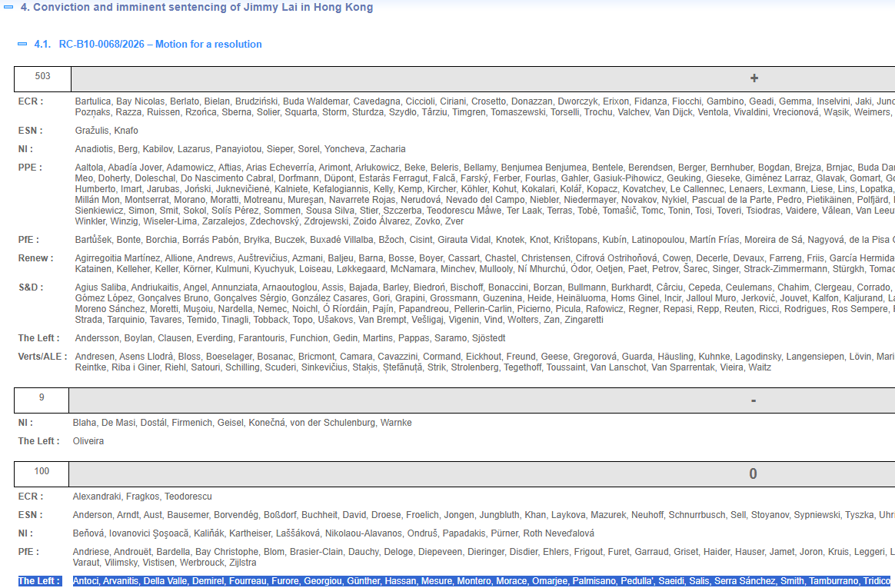Select the 100 abstentions count cell

pyautogui.click(x=42, y=474)
